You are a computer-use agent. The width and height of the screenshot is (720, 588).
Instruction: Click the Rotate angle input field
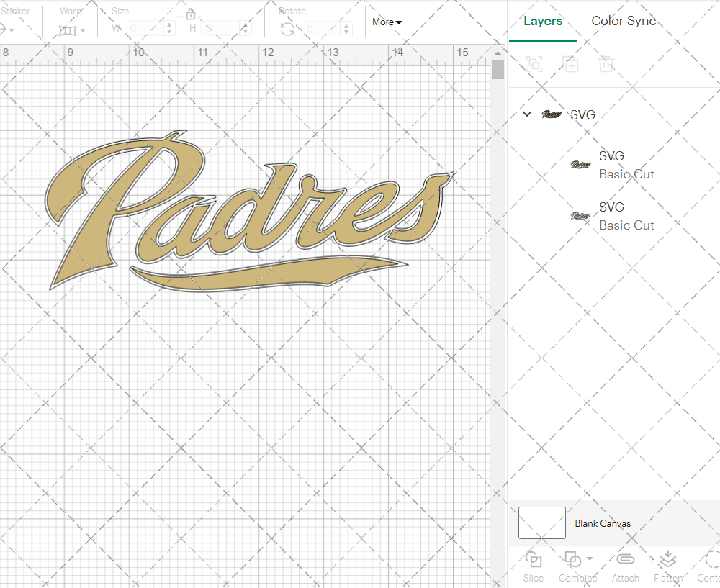(x=322, y=29)
